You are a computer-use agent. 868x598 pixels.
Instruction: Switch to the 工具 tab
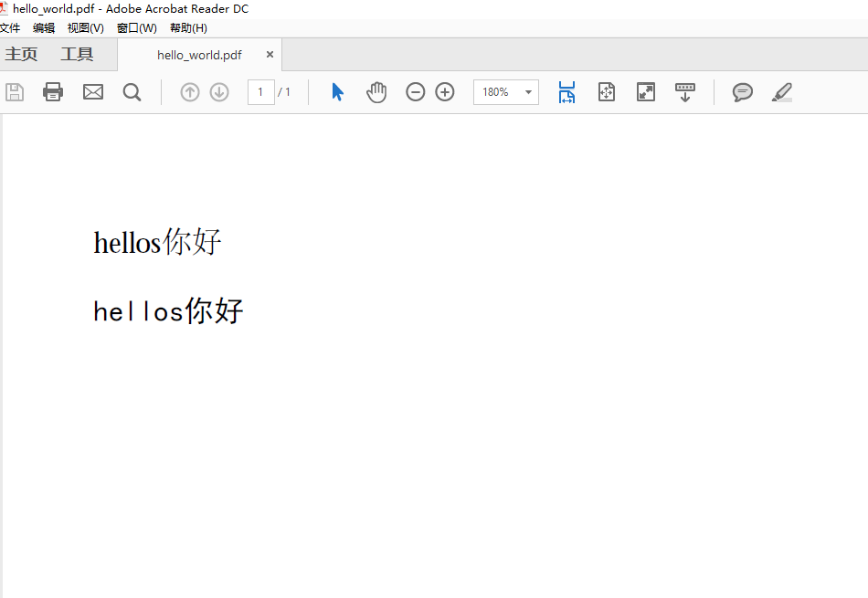79,54
